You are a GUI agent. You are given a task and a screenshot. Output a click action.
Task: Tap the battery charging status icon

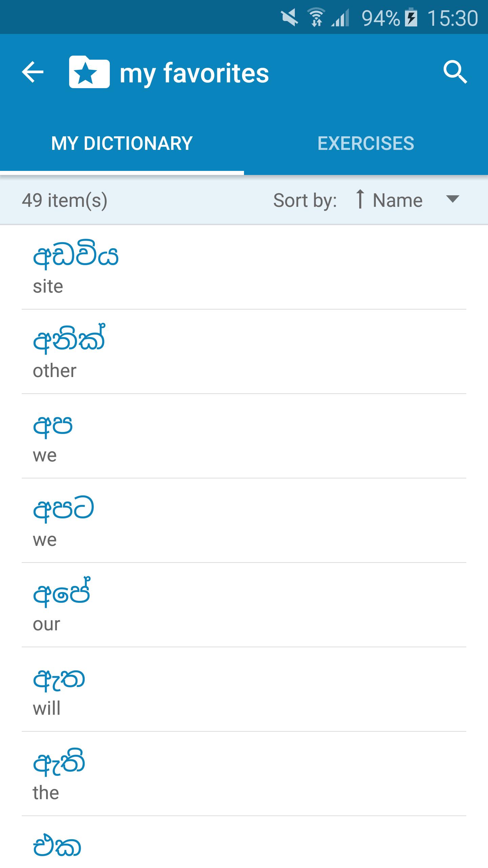click(x=412, y=18)
